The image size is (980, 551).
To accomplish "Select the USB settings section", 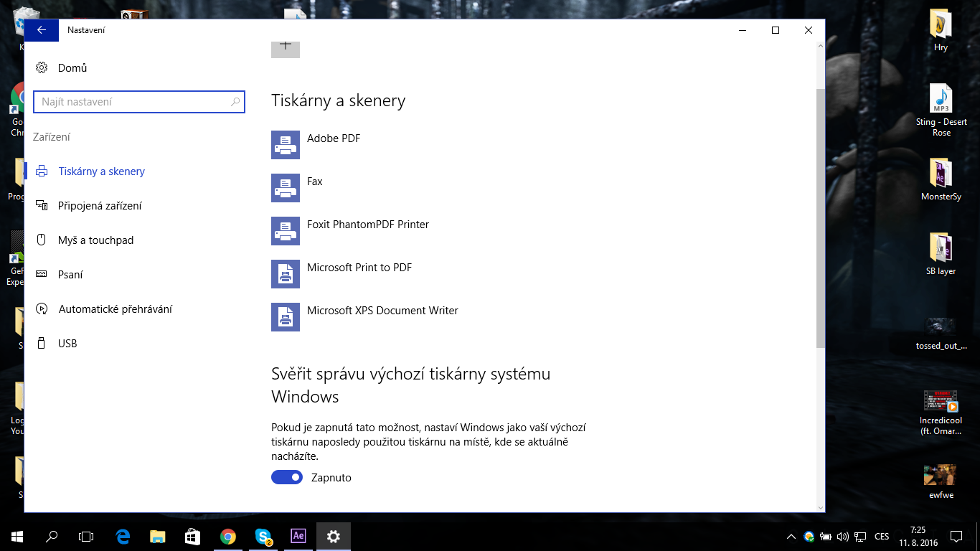I will tap(67, 344).
